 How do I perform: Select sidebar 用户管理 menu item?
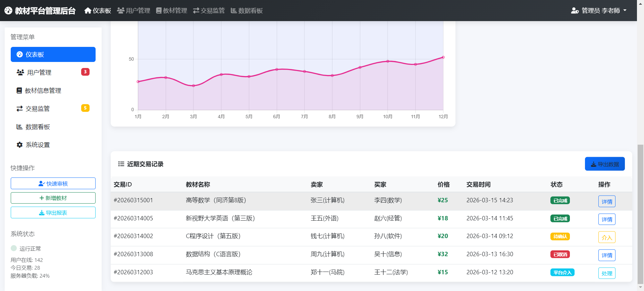click(53, 72)
